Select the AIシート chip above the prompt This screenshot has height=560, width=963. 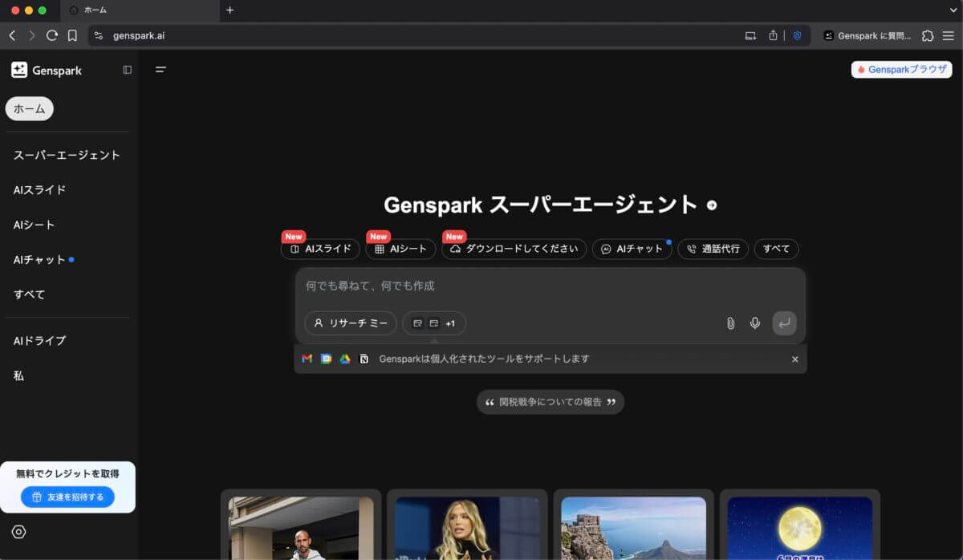pos(400,249)
